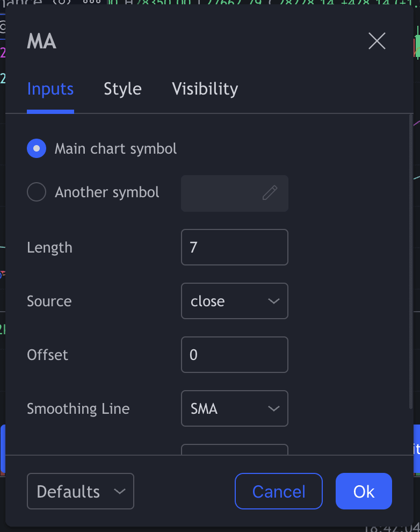Expand the Source dropdown showing close
The height and width of the screenshot is (532, 420).
235,301
